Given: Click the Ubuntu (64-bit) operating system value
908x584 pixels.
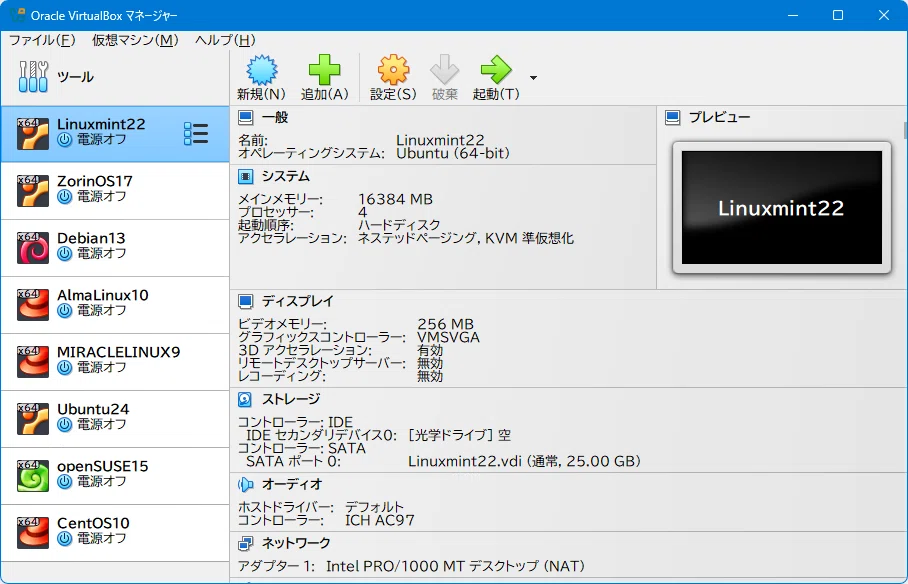Looking at the screenshot, I should point(453,154).
